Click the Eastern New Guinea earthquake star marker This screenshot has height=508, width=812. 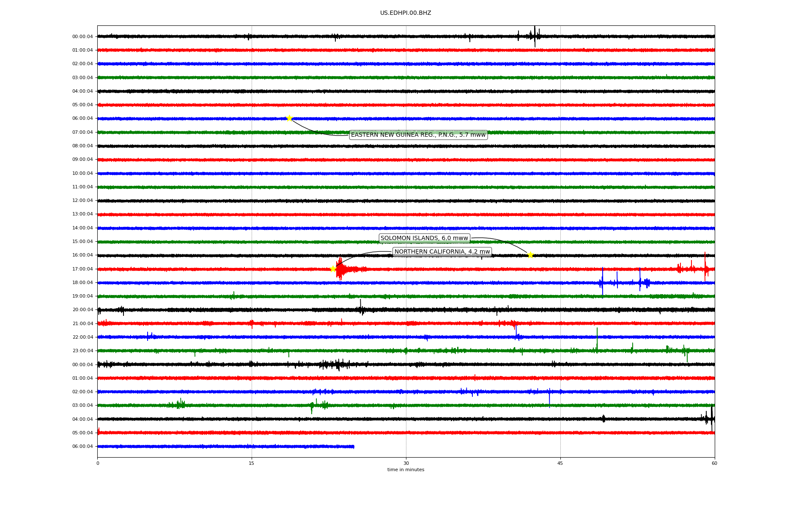tap(289, 118)
